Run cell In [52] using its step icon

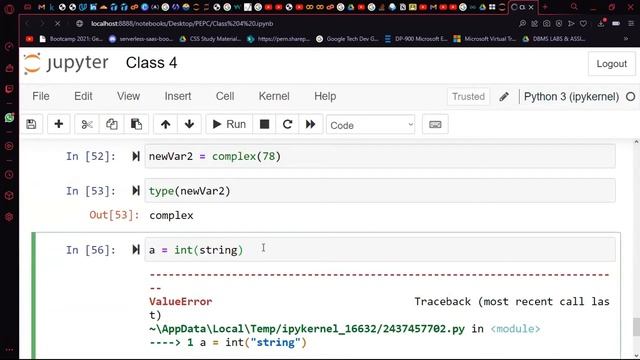[136, 156]
